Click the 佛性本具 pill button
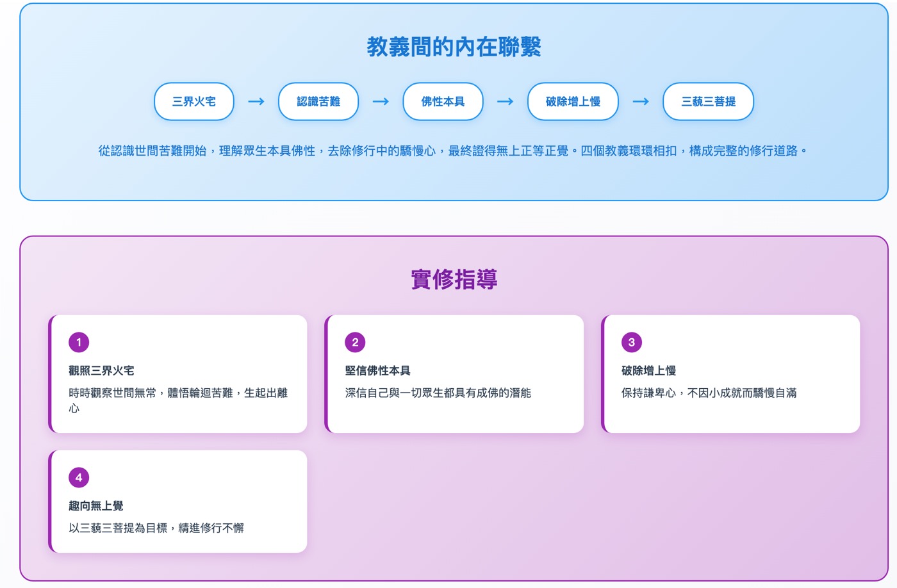The image size is (897, 588). 443,101
